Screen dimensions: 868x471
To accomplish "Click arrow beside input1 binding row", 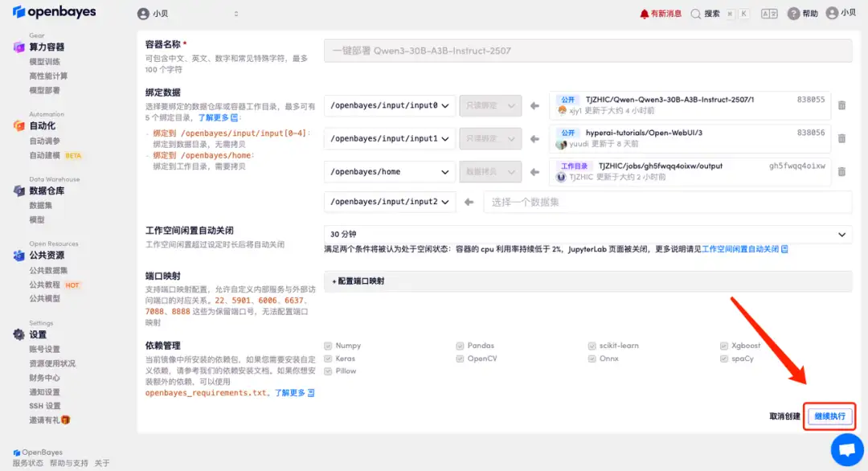I will 534,139.
